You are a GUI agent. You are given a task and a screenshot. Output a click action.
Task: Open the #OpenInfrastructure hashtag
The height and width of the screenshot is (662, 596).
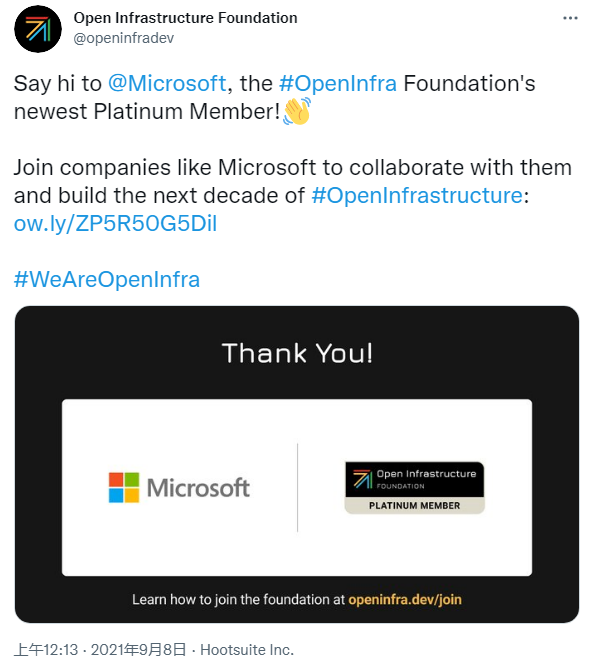point(417,195)
